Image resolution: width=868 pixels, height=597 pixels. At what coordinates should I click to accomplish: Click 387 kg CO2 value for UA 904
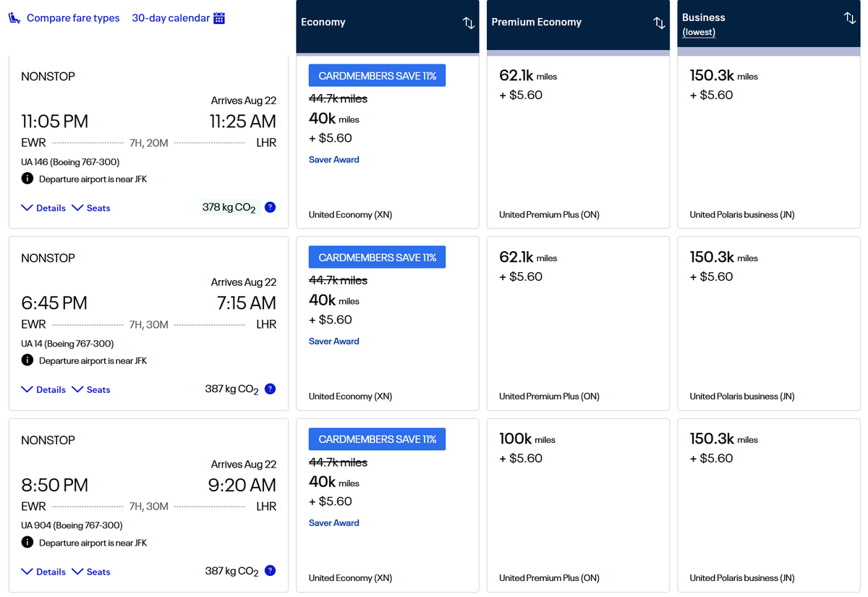(x=231, y=571)
